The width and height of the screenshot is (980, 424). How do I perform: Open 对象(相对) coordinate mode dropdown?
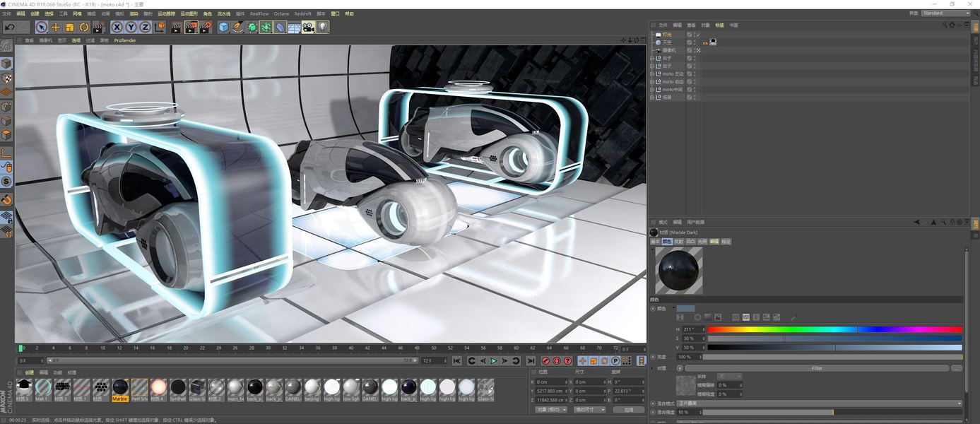(551, 409)
